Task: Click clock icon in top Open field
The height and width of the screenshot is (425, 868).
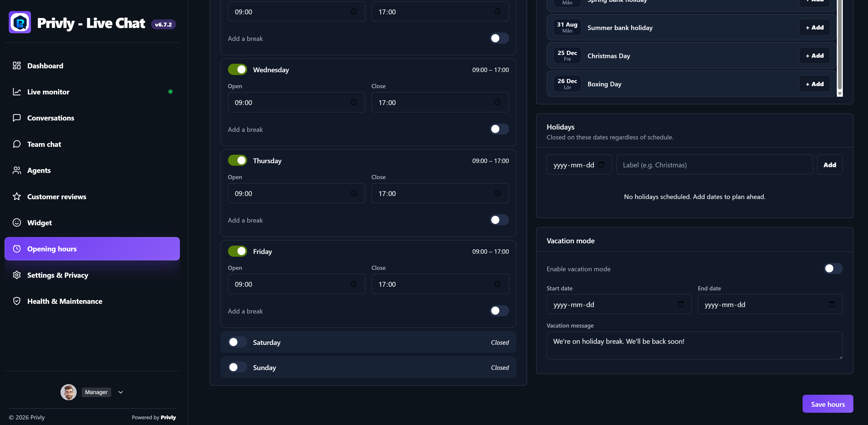Action: pyautogui.click(x=353, y=12)
